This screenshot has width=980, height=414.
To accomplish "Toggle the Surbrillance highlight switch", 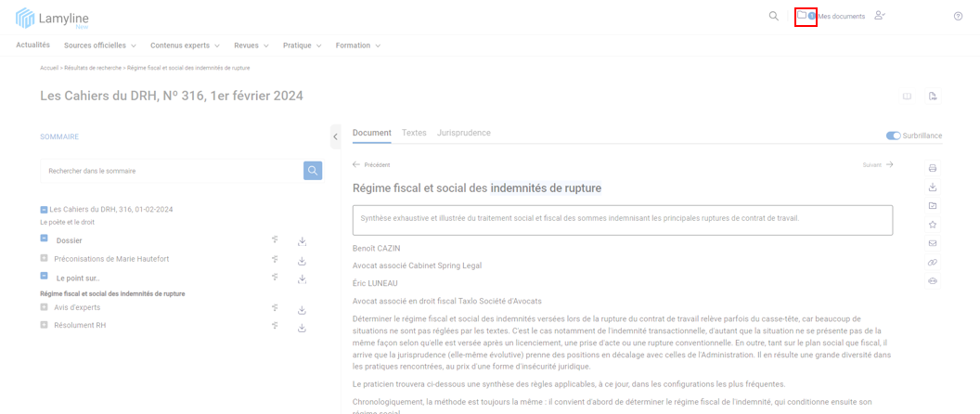I will point(893,136).
